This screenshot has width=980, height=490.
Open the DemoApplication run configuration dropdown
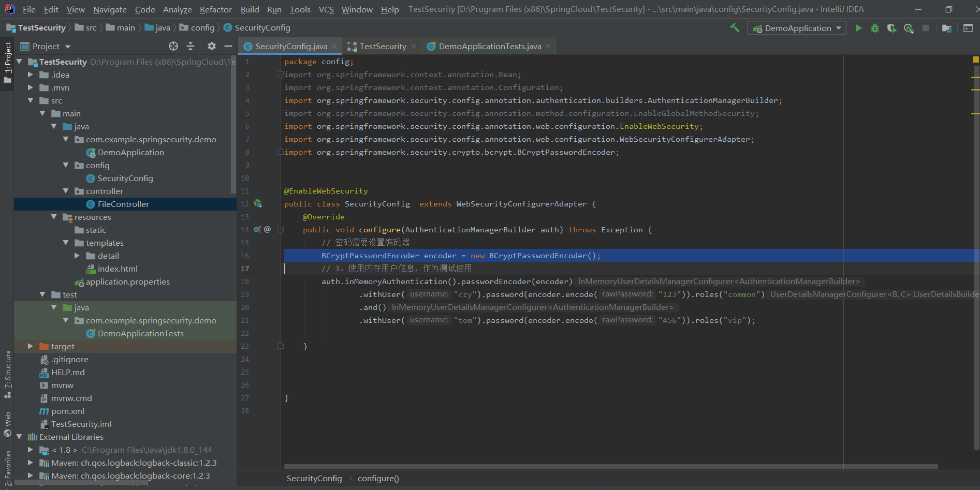(x=797, y=28)
